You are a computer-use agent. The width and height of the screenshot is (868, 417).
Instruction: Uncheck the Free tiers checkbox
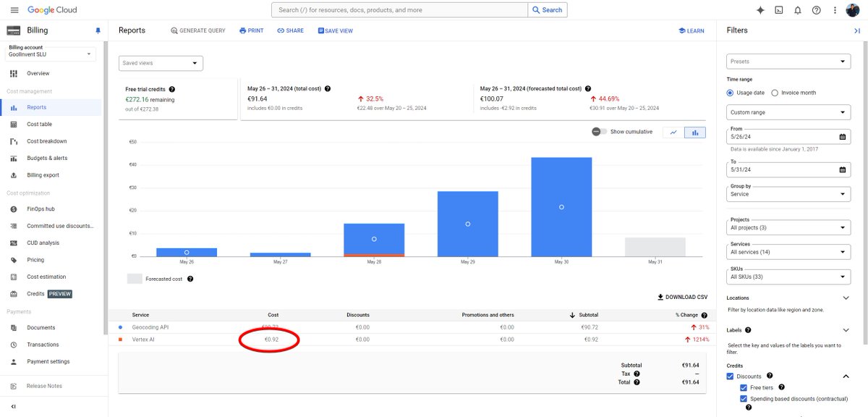pos(744,388)
